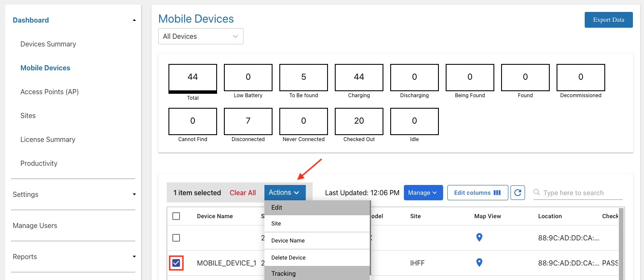Check the first unnamed device row
The image size is (644, 280).
[176, 238]
